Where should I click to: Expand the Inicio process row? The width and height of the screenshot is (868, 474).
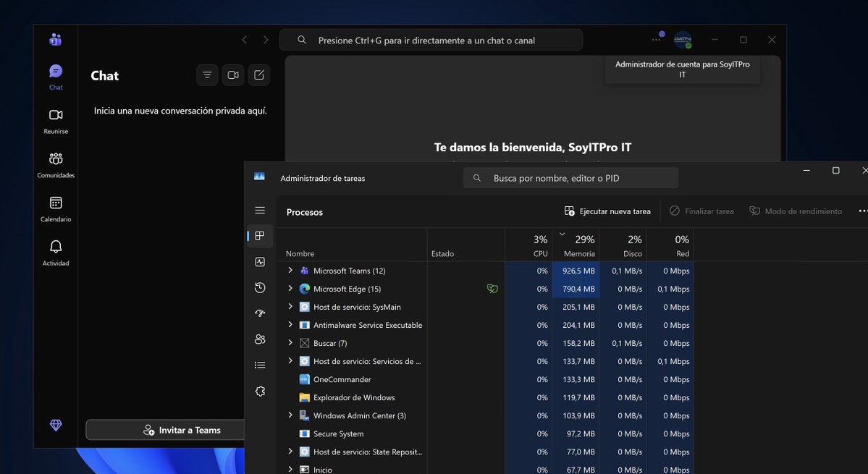point(290,469)
